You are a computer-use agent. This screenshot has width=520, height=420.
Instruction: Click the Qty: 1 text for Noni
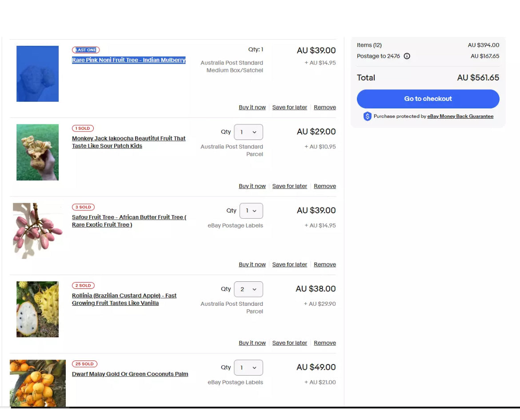[256, 49]
